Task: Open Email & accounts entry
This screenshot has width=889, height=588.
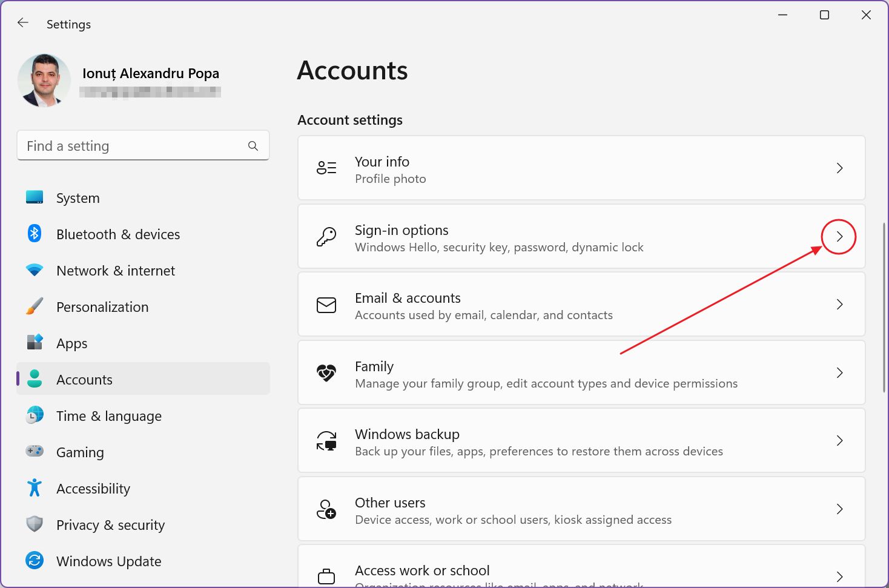Action: 581,305
